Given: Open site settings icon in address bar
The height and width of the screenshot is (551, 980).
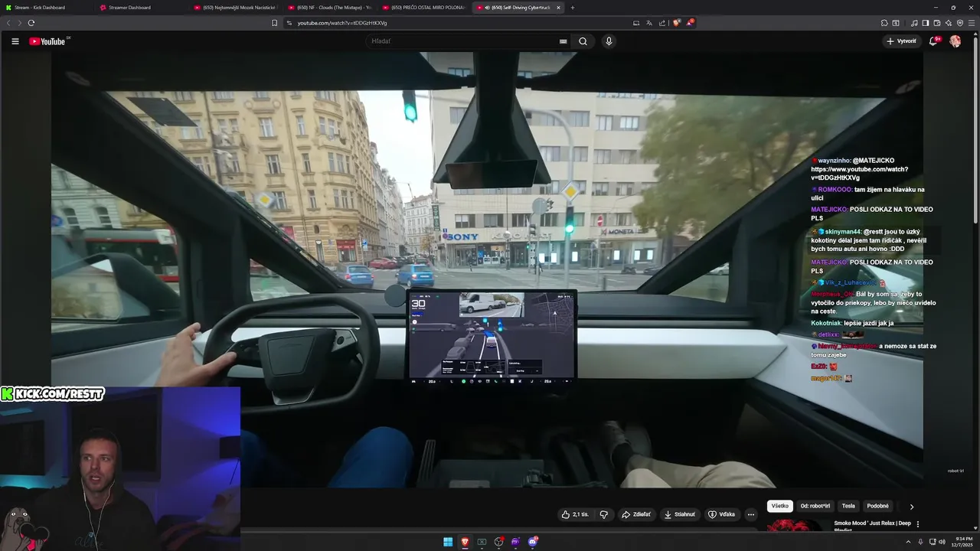Looking at the screenshot, I should pyautogui.click(x=289, y=23).
